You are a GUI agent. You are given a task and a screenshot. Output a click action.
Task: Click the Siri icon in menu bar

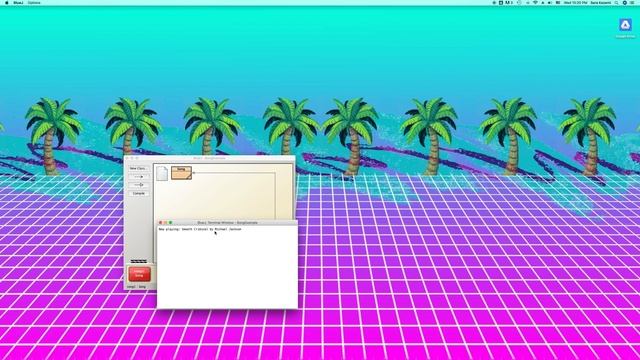624,2
